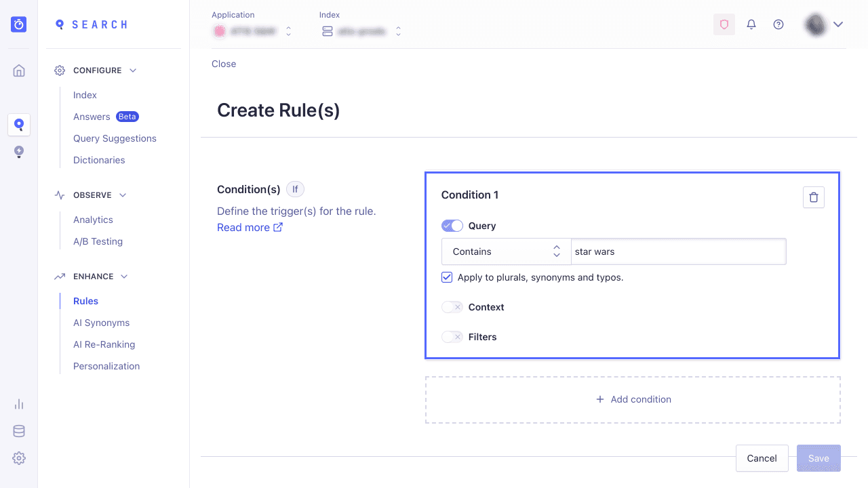Open the Algolia dashboard logo icon

click(x=19, y=24)
